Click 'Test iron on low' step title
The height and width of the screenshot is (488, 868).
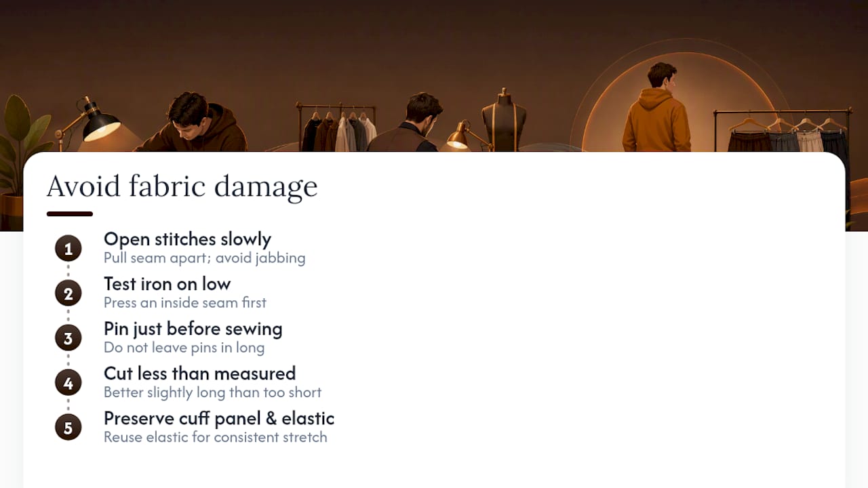(x=167, y=284)
